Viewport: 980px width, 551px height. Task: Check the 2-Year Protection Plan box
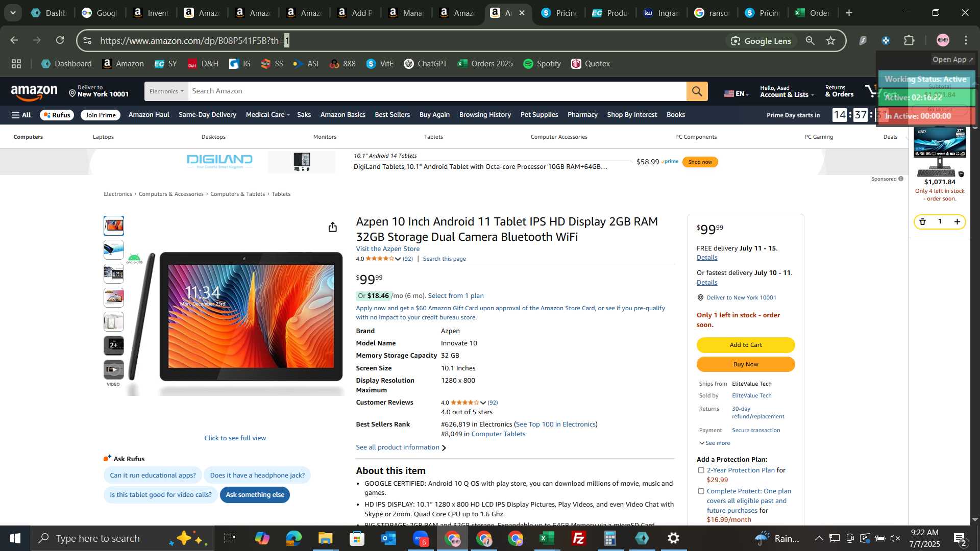tap(701, 470)
